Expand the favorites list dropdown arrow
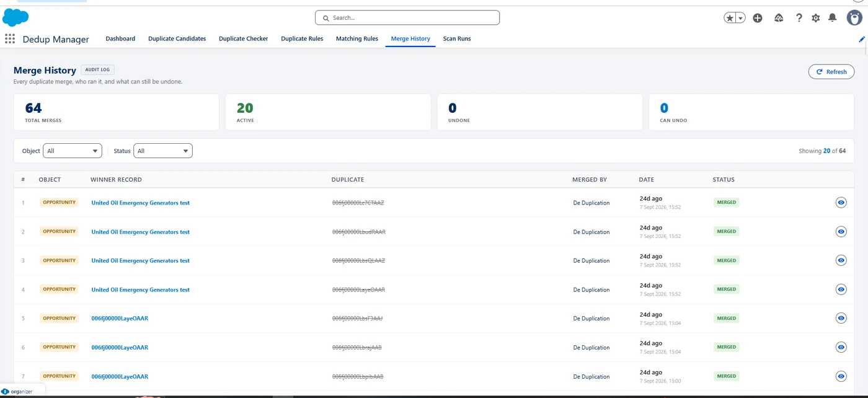Screen dimensions: 868x398 point(740,18)
